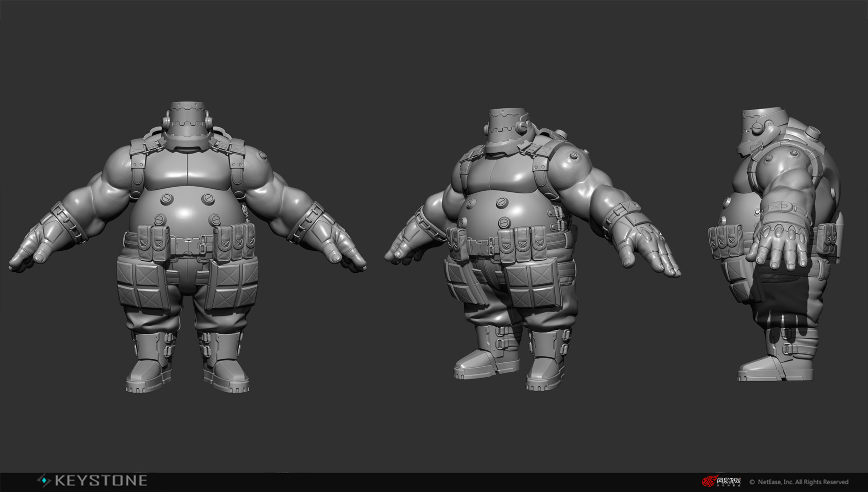
Task: Click the cyan gem in the KEYSTONE emblem
Action: tap(43, 480)
